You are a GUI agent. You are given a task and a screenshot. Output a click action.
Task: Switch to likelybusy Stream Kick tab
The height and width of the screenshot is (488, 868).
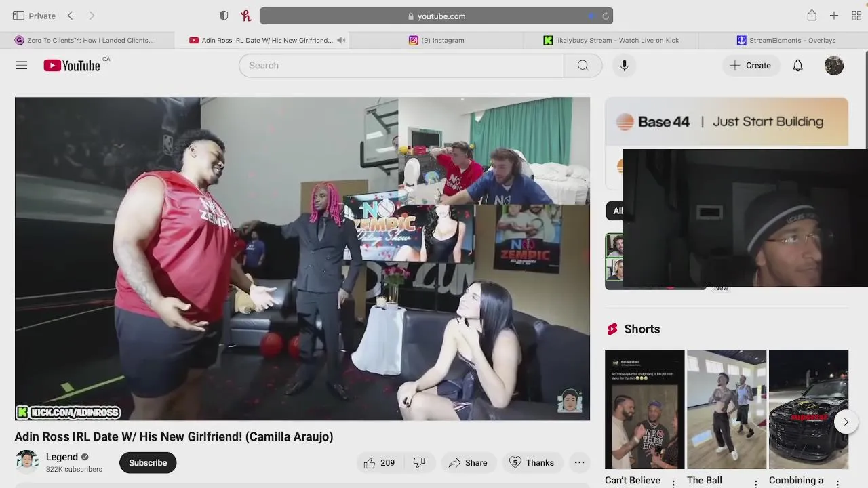[611, 40]
